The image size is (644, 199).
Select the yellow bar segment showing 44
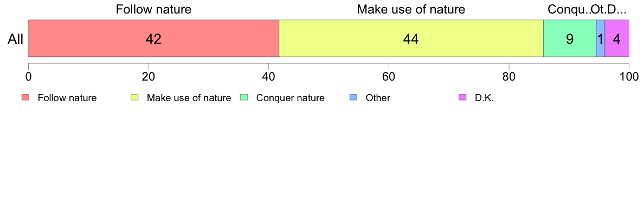[x=411, y=38]
